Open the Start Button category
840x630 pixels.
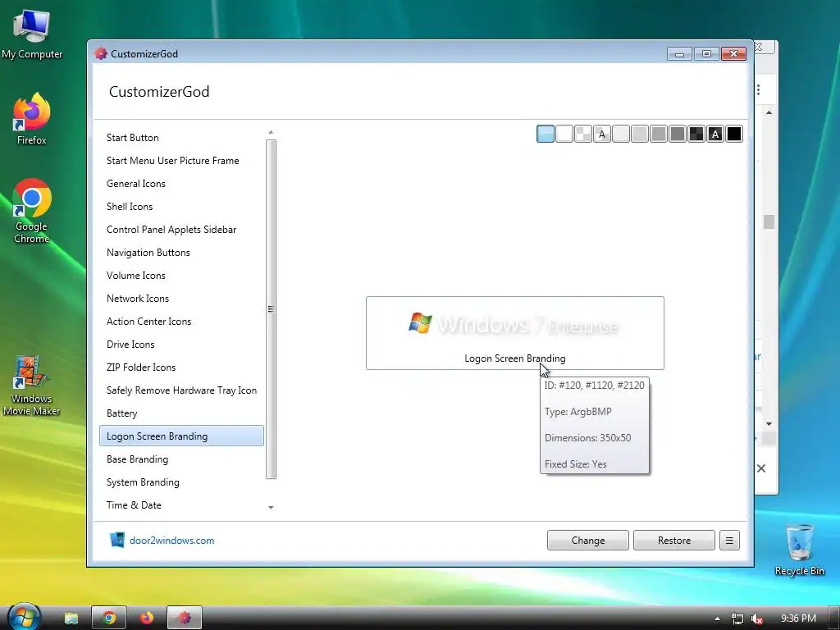tap(181, 138)
